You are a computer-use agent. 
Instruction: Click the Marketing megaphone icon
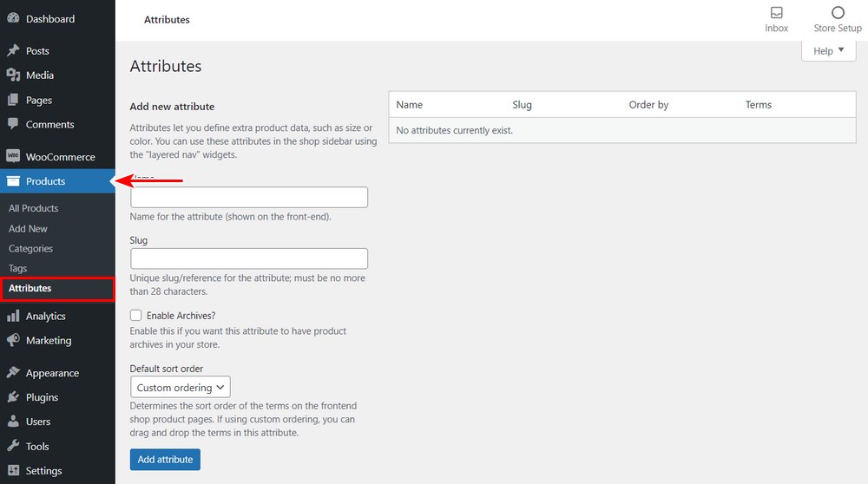tap(13, 340)
